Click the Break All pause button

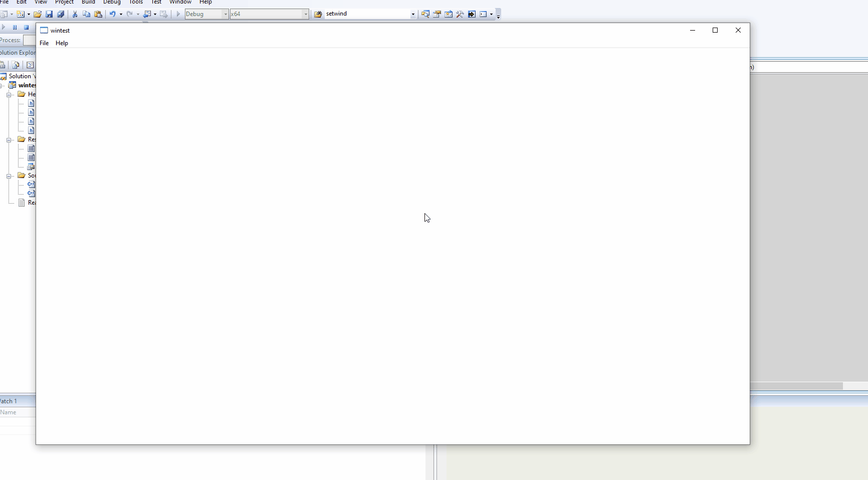15,27
